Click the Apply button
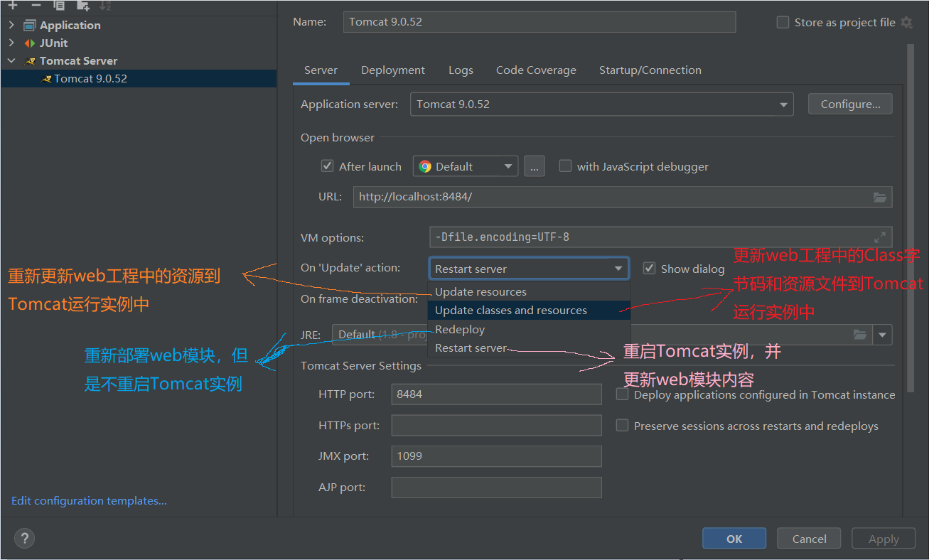The image size is (929, 560). pos(884,539)
